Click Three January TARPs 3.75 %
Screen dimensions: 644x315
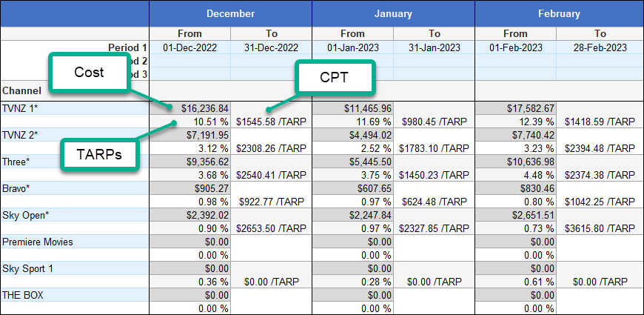click(x=352, y=175)
